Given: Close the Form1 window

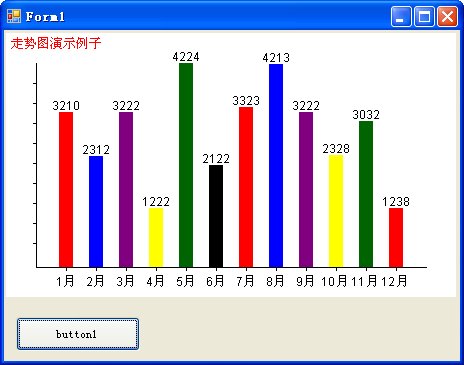Looking at the screenshot, I should [x=447, y=16].
